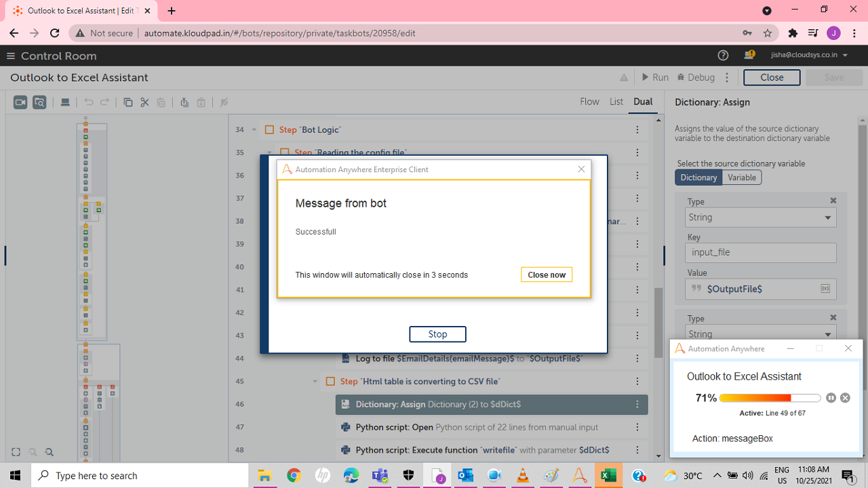Screen dimensions: 868x488
Task: Switch to the Flow view
Action: (x=589, y=102)
